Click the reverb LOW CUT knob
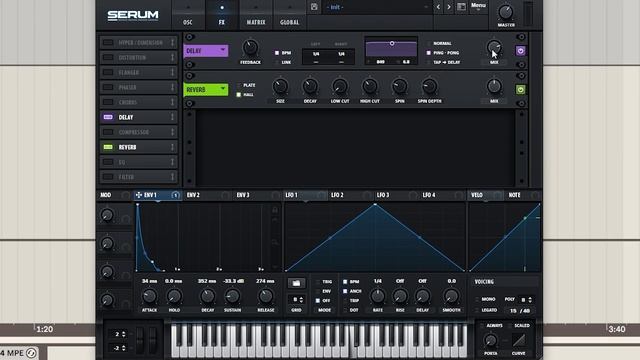This screenshot has height=360, width=640. tap(340, 87)
